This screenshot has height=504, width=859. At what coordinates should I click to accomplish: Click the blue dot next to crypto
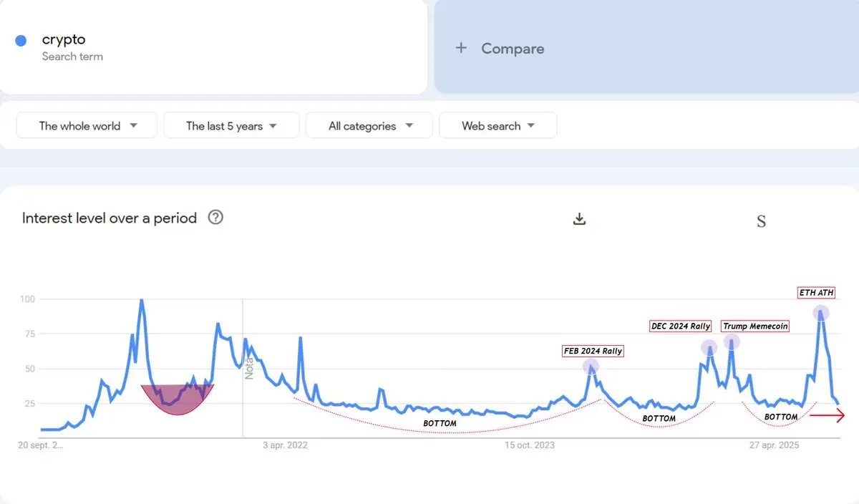[21, 41]
